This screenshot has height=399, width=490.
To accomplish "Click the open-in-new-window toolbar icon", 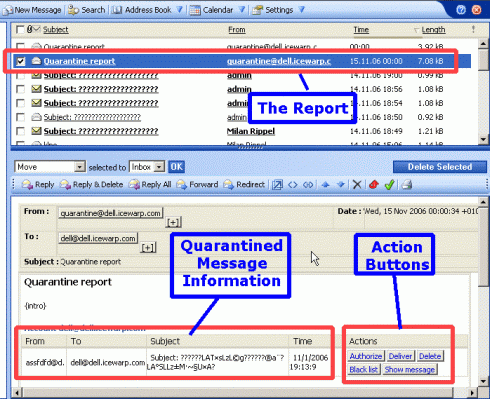I will click(277, 185).
